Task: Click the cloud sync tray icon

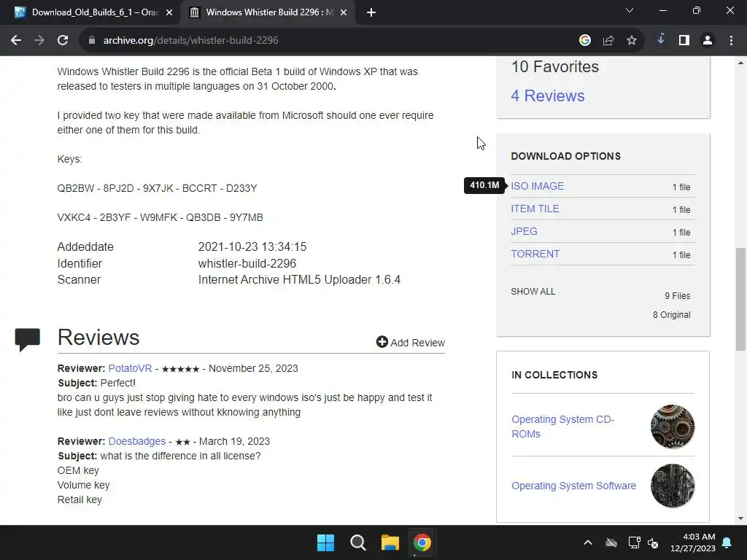Action: coord(611,542)
